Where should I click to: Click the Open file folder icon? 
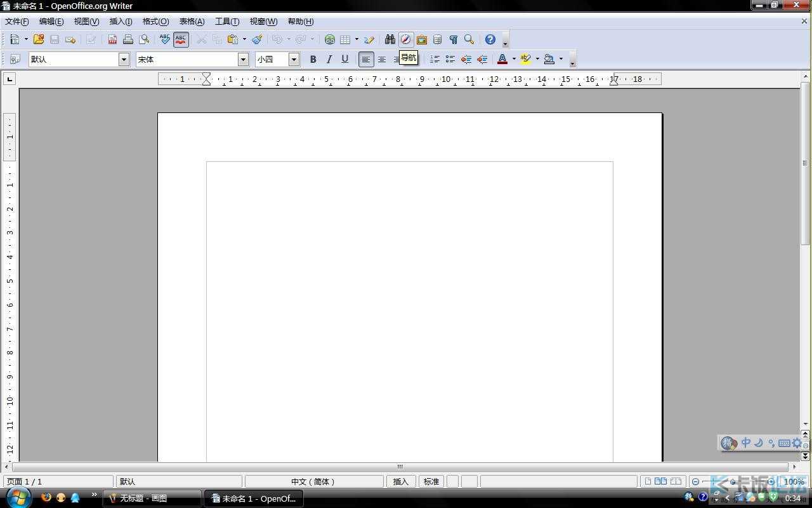39,39
